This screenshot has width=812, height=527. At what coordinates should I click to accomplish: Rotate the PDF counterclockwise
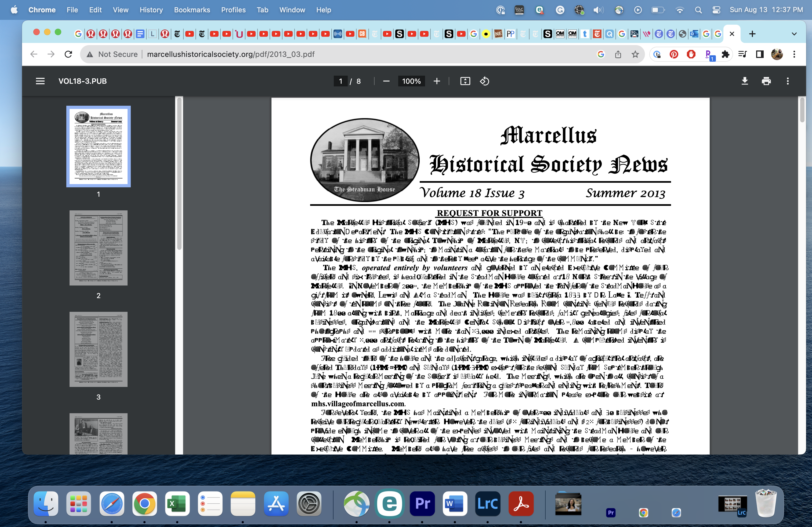pos(484,81)
